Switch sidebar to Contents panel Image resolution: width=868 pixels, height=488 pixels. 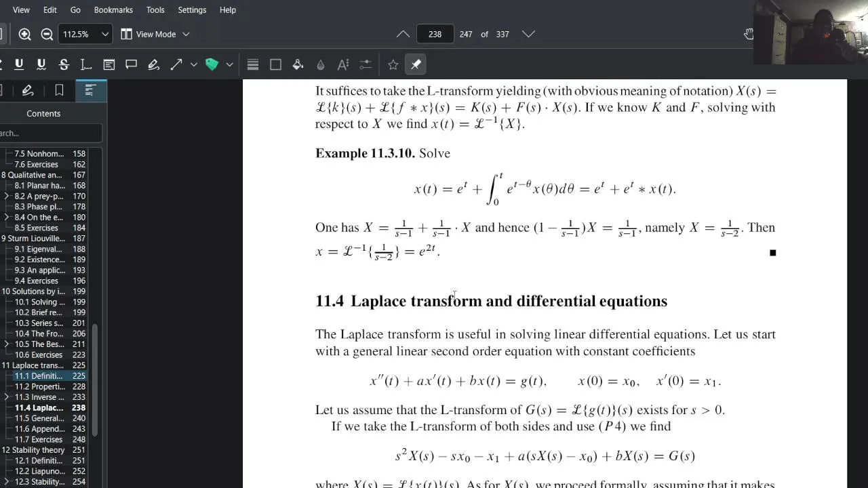(x=91, y=90)
